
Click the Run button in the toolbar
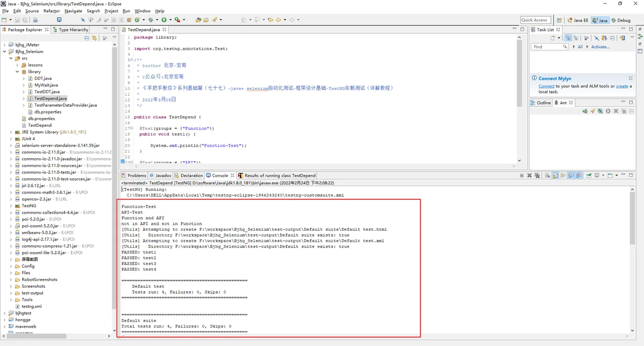click(164, 20)
